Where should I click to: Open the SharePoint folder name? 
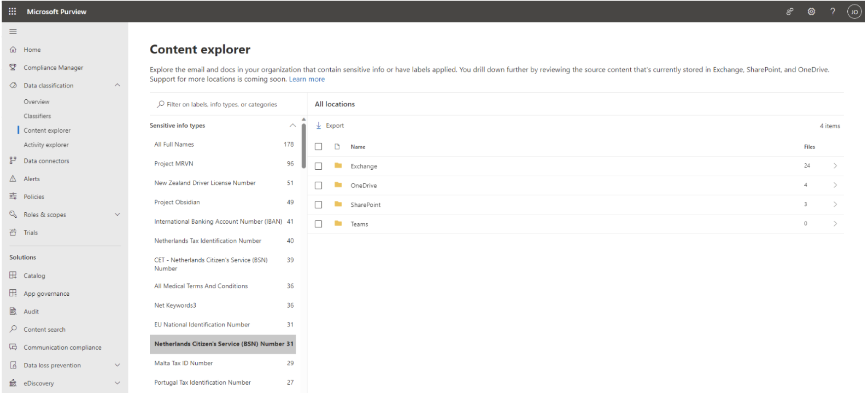366,205
